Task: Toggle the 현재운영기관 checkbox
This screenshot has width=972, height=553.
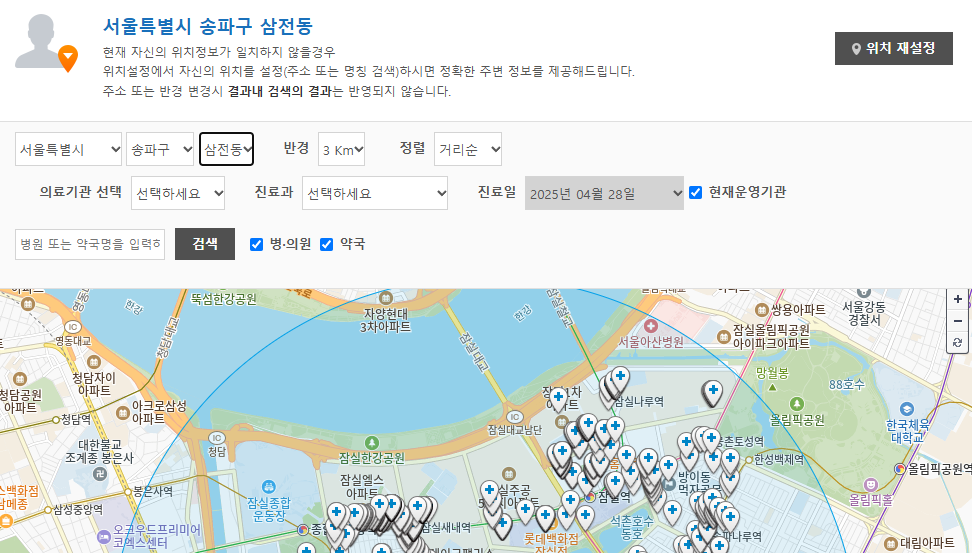Action: point(696,192)
